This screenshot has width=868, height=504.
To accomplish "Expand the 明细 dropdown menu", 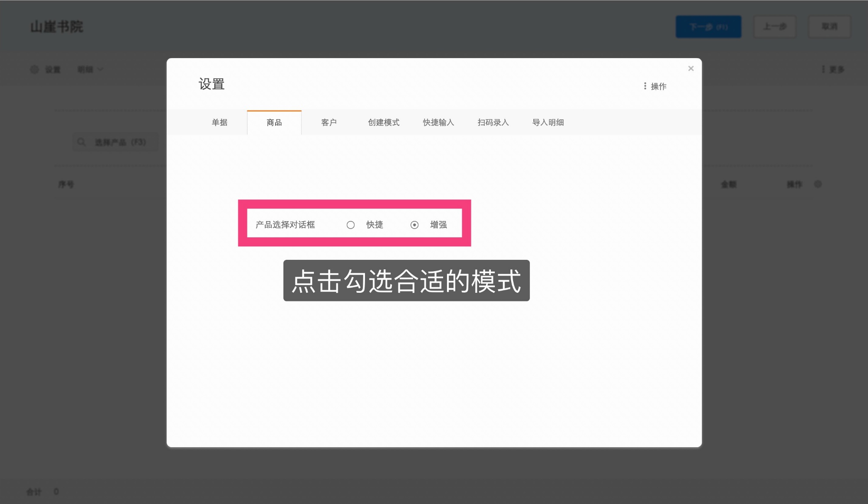I will point(89,69).
